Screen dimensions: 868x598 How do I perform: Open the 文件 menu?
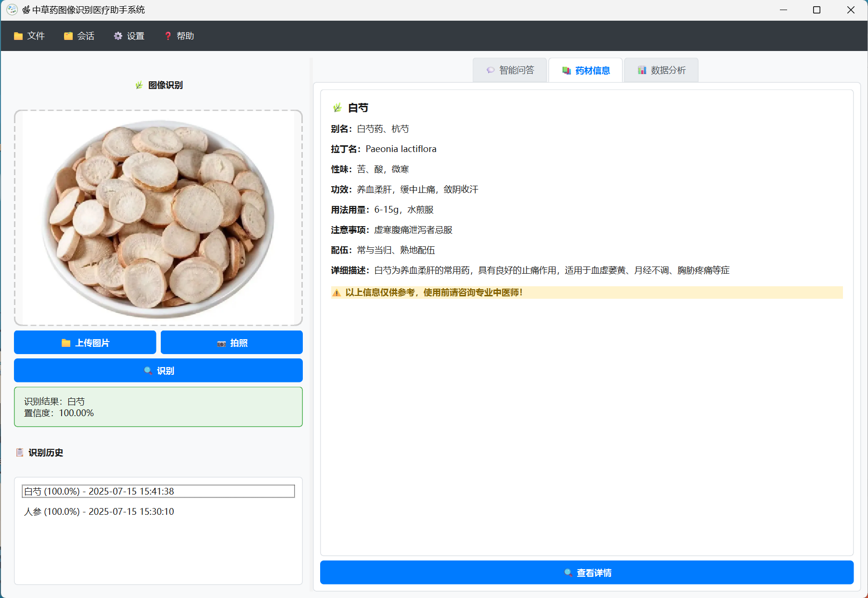[29, 36]
